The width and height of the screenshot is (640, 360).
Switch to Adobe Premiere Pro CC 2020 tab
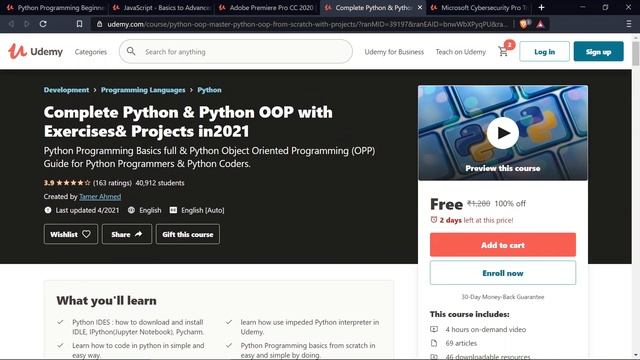pos(268,7)
